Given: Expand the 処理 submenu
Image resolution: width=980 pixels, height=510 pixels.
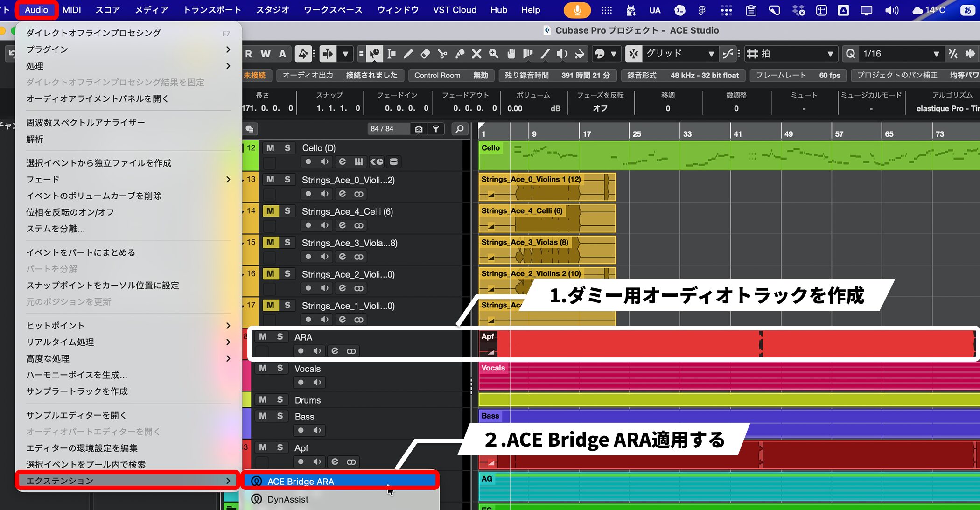Looking at the screenshot, I should coord(128,66).
